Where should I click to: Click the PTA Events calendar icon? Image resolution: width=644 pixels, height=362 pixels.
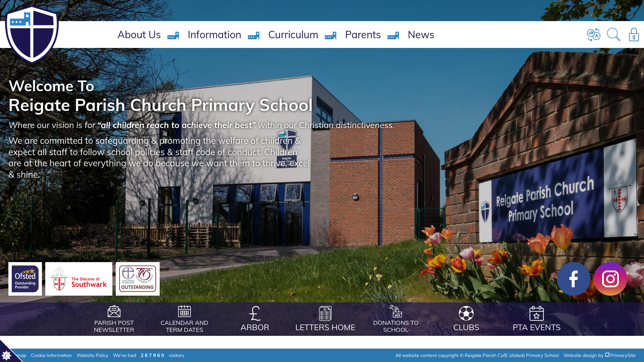537,313
